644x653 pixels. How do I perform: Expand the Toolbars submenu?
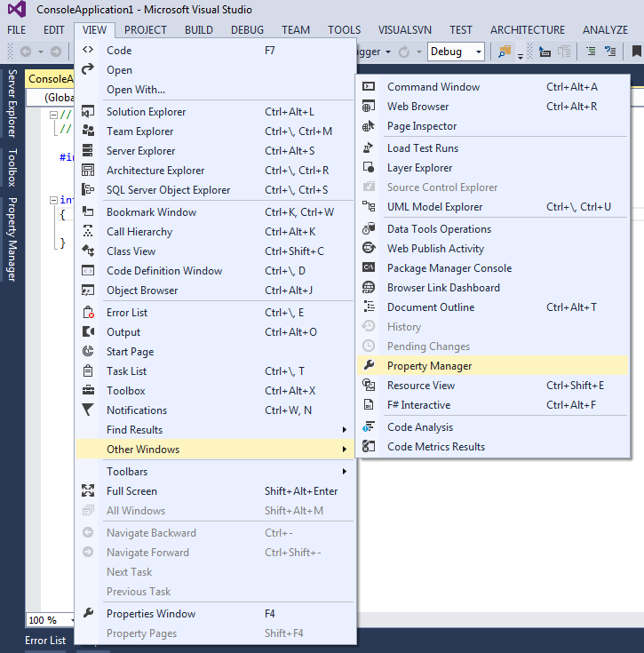click(345, 472)
